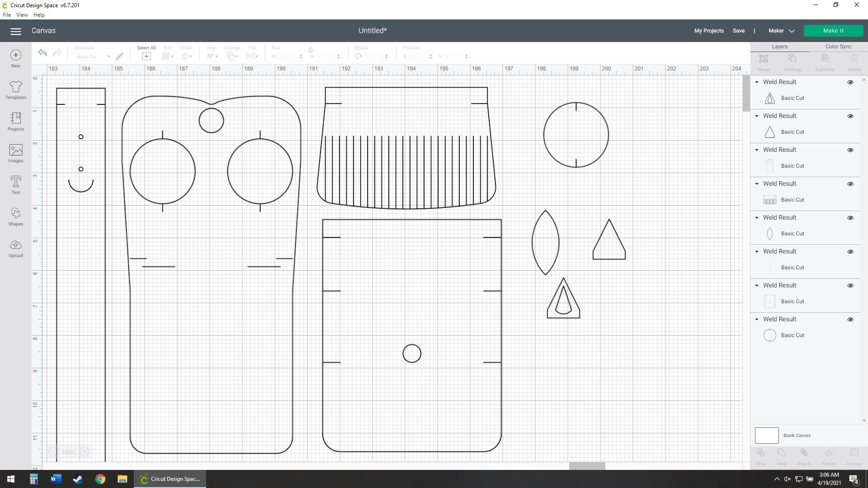Collapse the first Weld Result group
868x488 pixels.
click(757, 82)
